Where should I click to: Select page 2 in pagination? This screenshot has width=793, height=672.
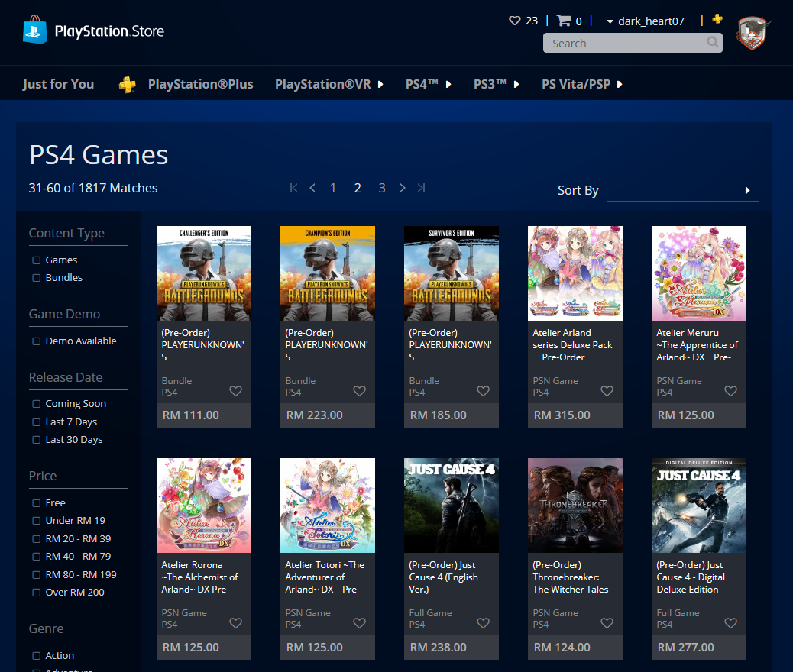click(358, 188)
